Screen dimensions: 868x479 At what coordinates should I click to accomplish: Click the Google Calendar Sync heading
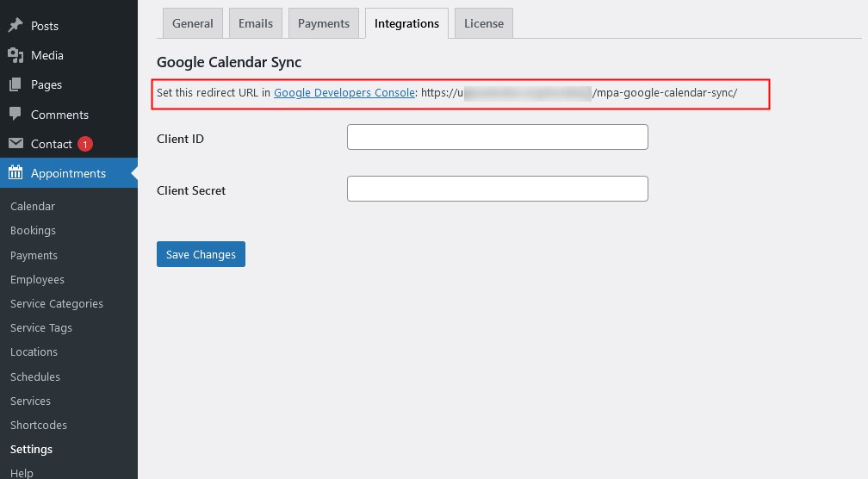(x=229, y=62)
